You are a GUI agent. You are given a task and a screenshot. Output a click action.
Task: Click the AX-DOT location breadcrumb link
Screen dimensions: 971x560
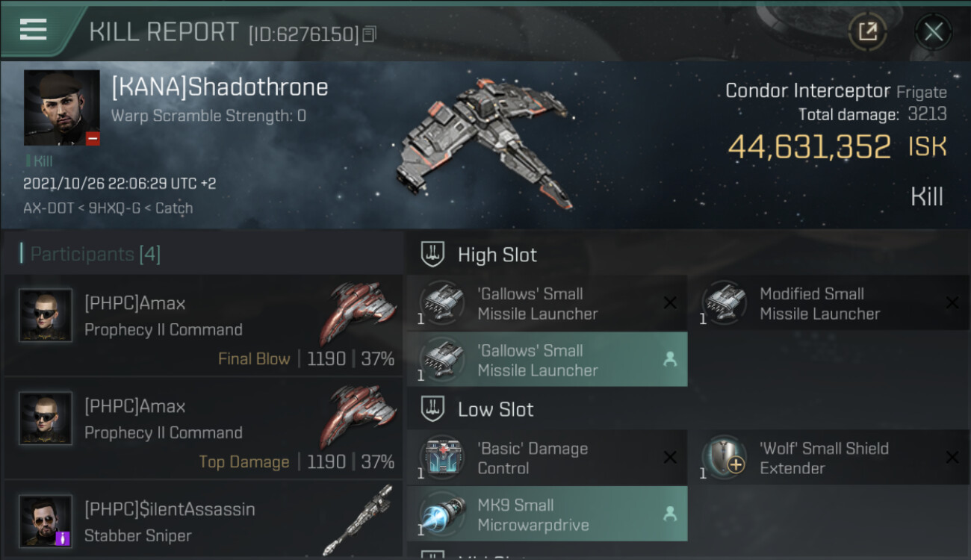tap(51, 208)
